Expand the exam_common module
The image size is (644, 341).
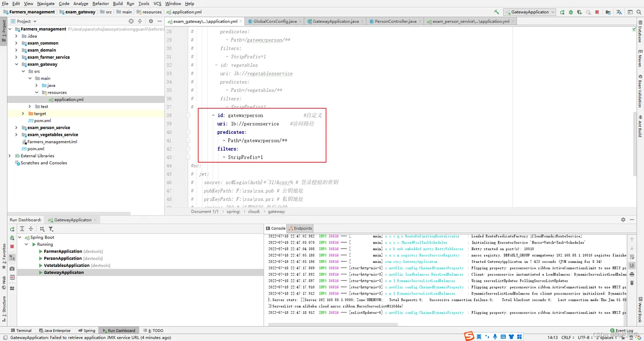(17, 43)
